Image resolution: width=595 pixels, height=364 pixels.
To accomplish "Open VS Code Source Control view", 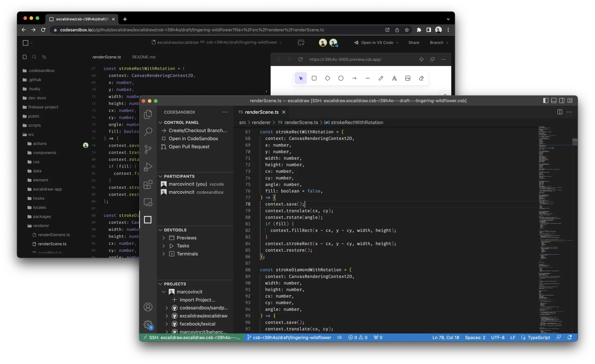I will pos(148,149).
